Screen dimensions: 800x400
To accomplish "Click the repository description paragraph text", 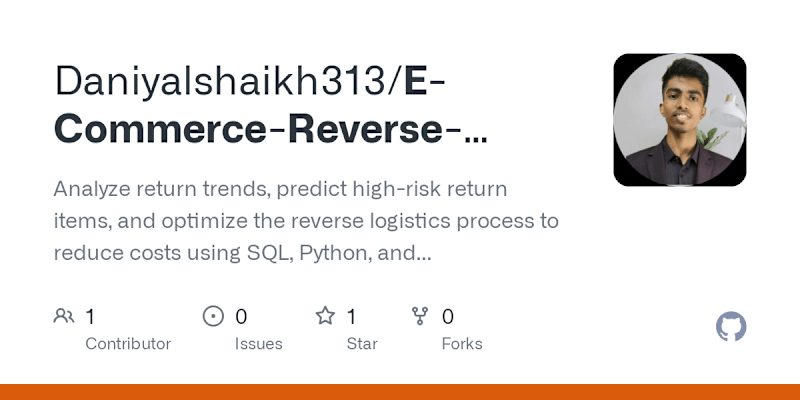I will click(306, 221).
